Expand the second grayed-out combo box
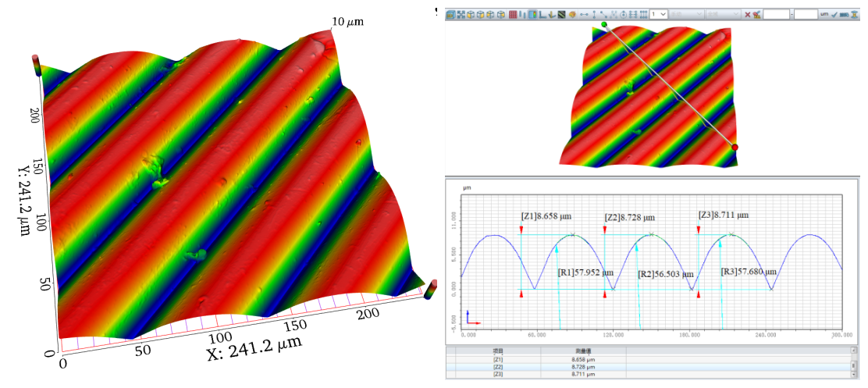Viewport: 868px width, 388px height. coord(722,14)
